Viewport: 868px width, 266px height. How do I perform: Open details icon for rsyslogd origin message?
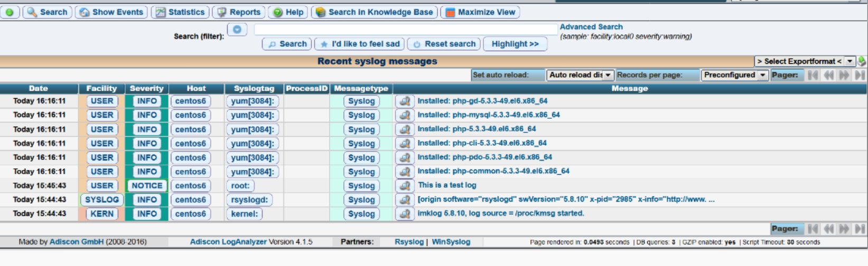(405, 199)
